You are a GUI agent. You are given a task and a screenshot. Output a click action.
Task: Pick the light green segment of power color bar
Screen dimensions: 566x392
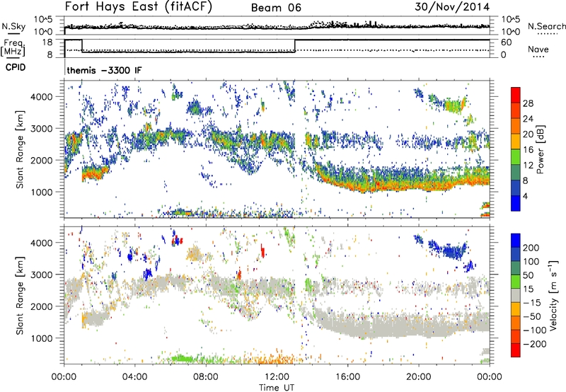(x=516, y=157)
